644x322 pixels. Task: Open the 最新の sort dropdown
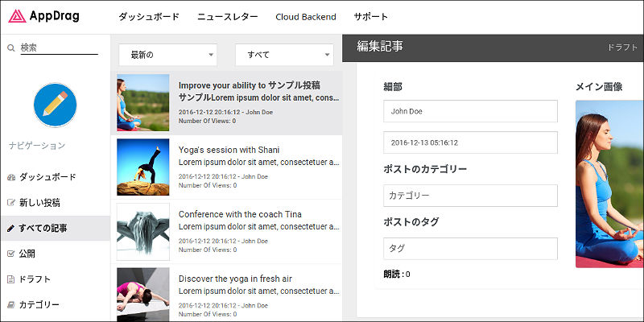[167, 55]
